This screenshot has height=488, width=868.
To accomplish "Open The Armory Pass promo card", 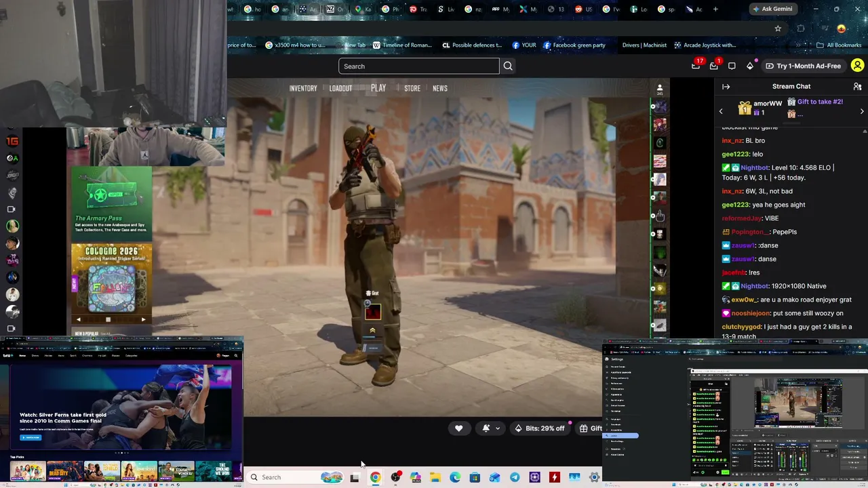I will pyautogui.click(x=111, y=203).
